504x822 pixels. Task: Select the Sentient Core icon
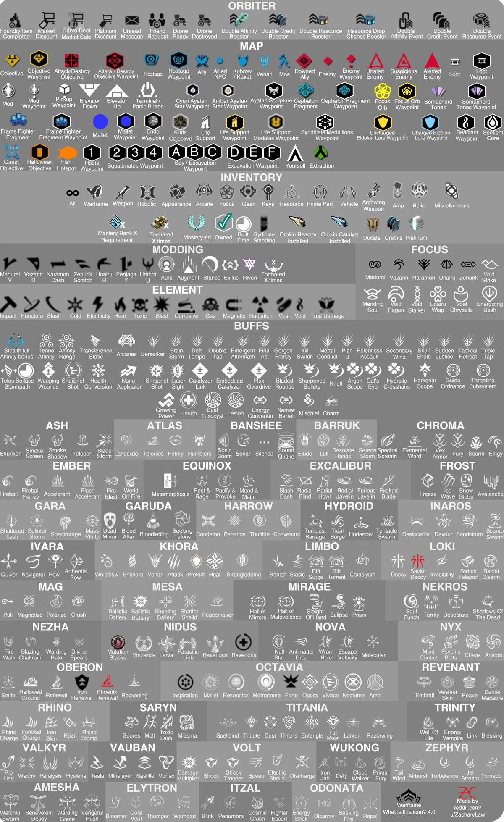point(493,123)
